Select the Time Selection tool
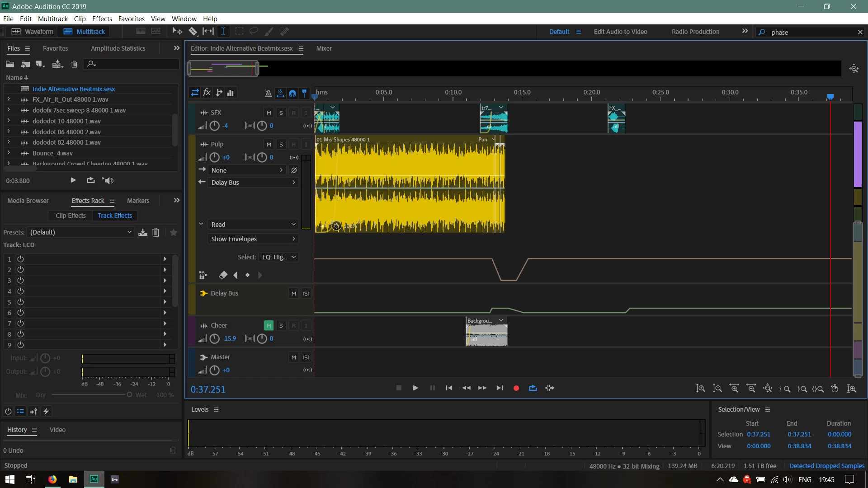 223,31
